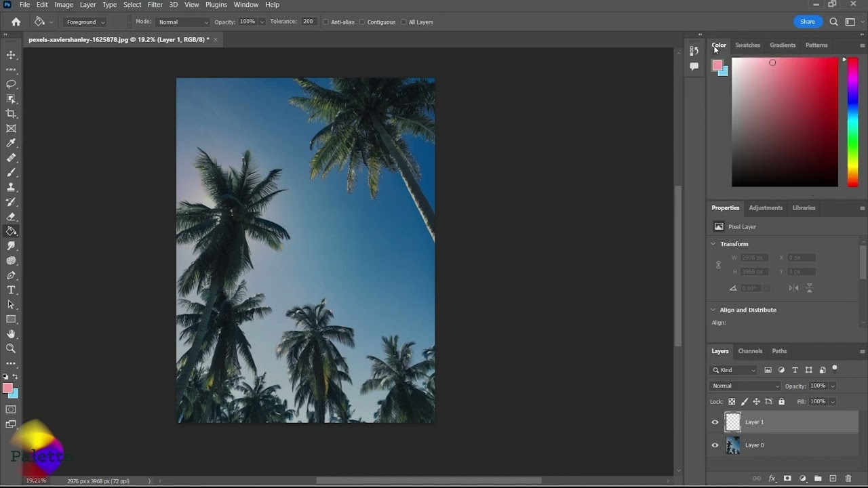Select the Crop tool
The width and height of the screenshot is (868, 488).
coord(11,114)
